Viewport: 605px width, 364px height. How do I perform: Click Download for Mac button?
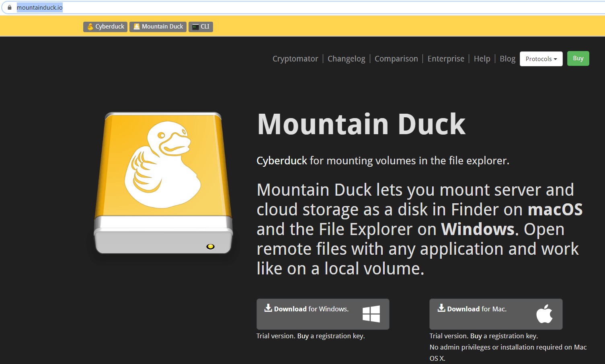pos(496,314)
